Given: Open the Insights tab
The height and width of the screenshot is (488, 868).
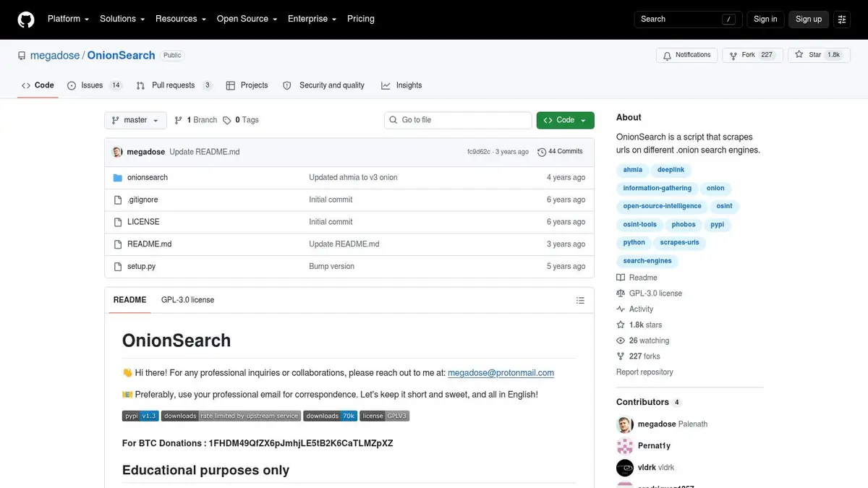Looking at the screenshot, I should [x=401, y=85].
